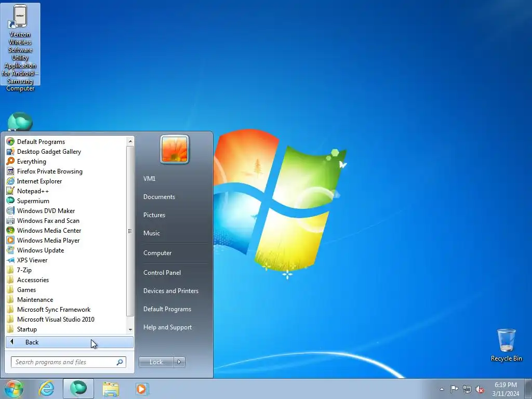Click the Lock button
Viewport: 532px width, 399px height.
coord(156,362)
